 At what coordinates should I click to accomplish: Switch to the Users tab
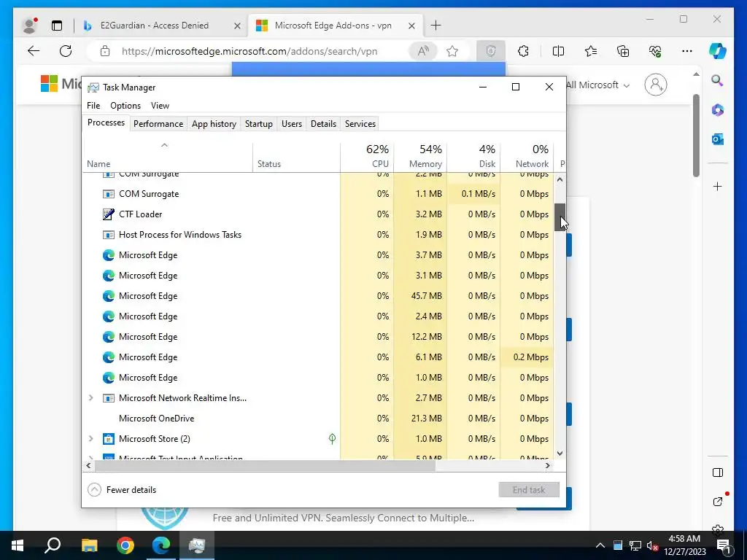point(292,124)
